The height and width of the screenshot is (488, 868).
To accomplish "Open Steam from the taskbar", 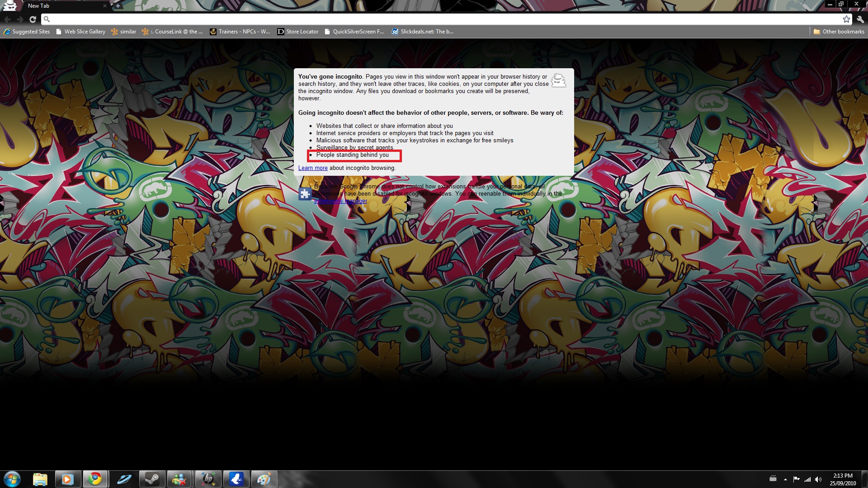I will (x=152, y=479).
